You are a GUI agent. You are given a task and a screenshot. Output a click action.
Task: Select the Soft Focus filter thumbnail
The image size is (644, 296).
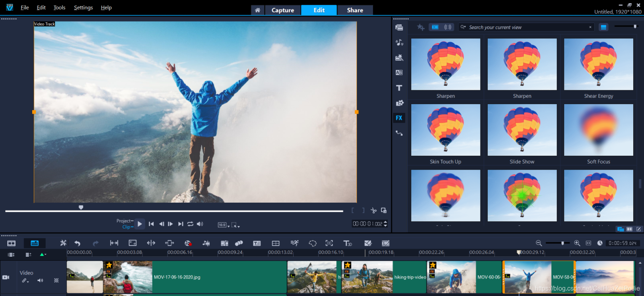[599, 130]
